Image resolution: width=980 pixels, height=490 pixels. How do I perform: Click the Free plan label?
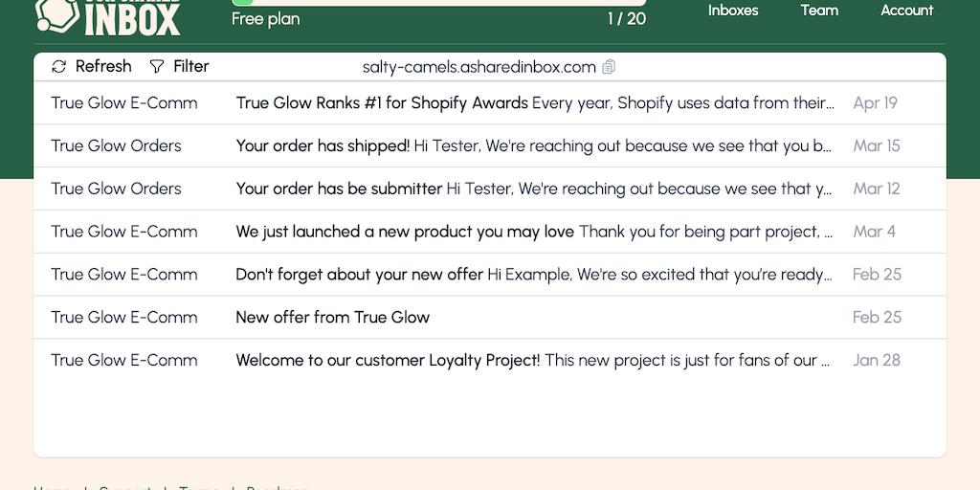click(265, 19)
